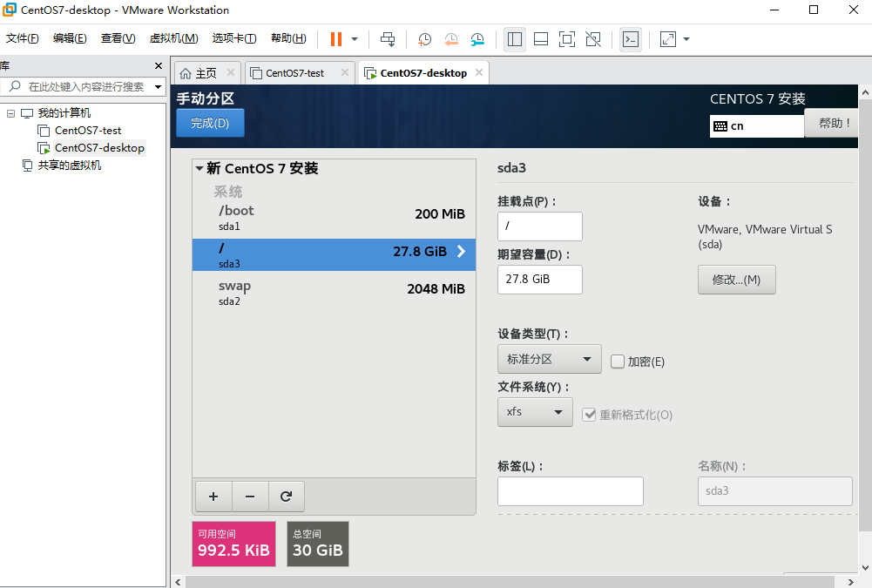Close the 主页 tab
872x588 pixels.
pos(231,72)
